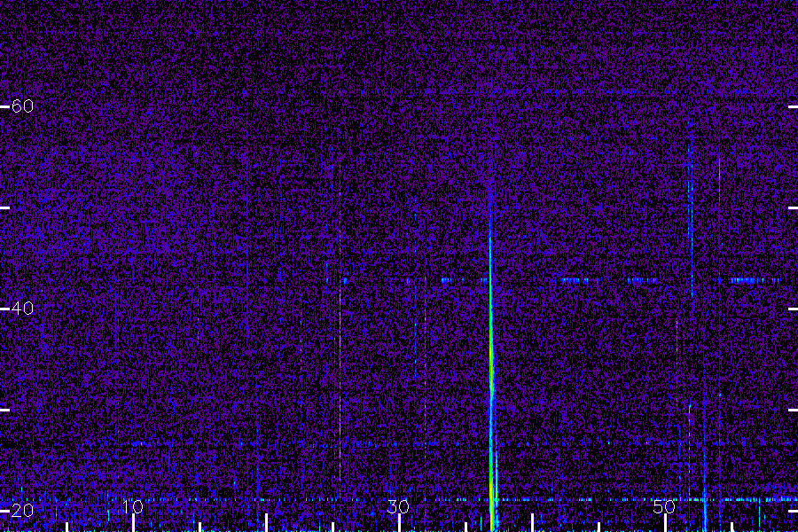Image resolution: width=798 pixels, height=532 pixels.
Task: Click the "20" label on the vertical axis
Action: pyautogui.click(x=22, y=510)
